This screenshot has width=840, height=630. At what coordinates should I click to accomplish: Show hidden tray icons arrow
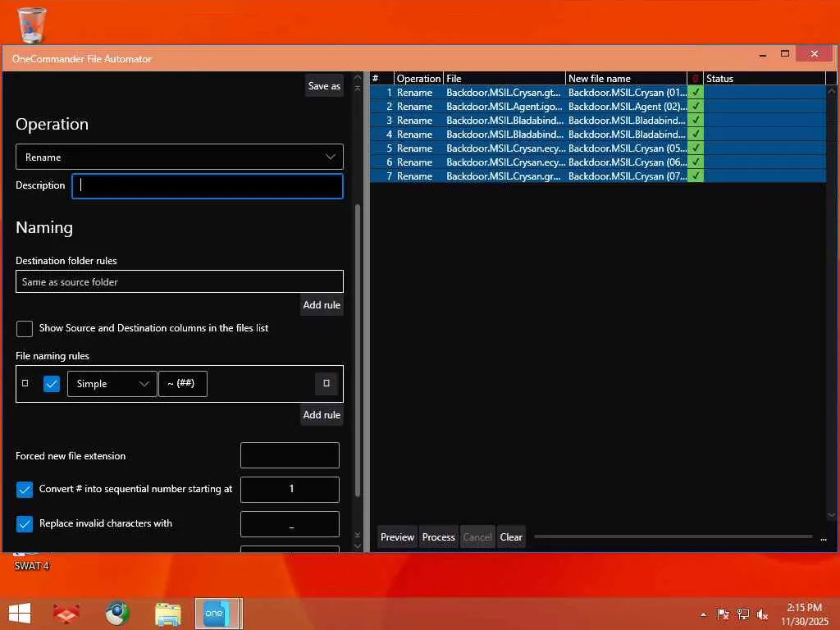tap(703, 614)
